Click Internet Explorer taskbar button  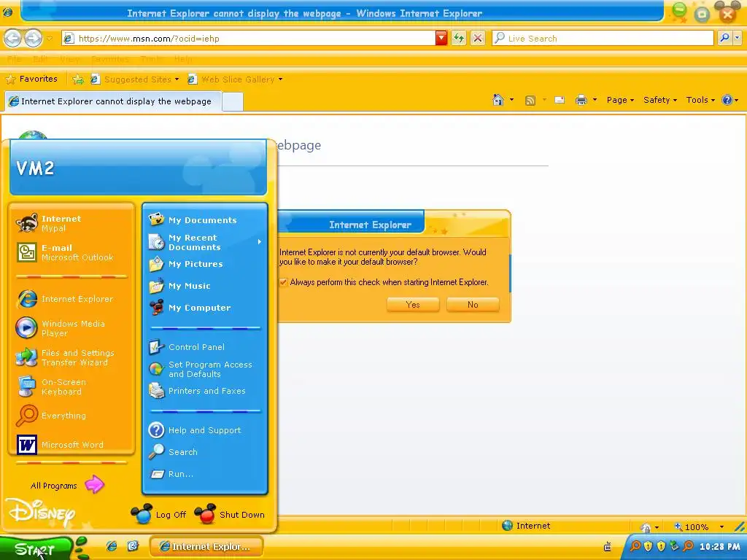[x=206, y=547]
